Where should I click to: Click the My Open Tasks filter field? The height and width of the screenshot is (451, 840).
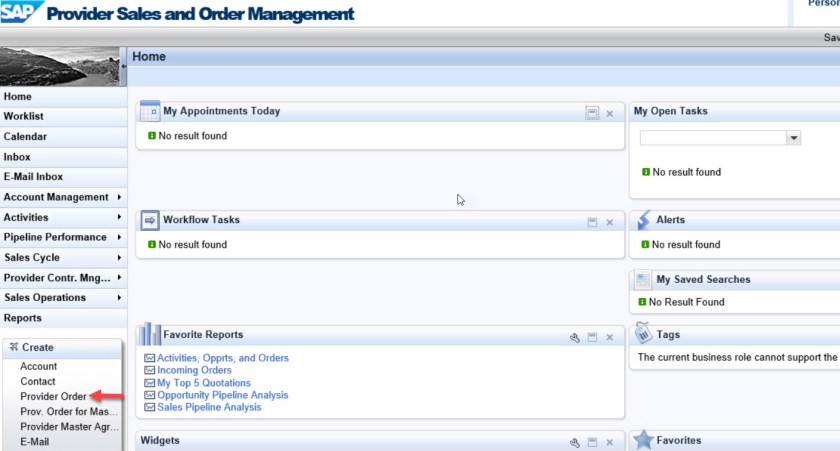tap(713, 138)
